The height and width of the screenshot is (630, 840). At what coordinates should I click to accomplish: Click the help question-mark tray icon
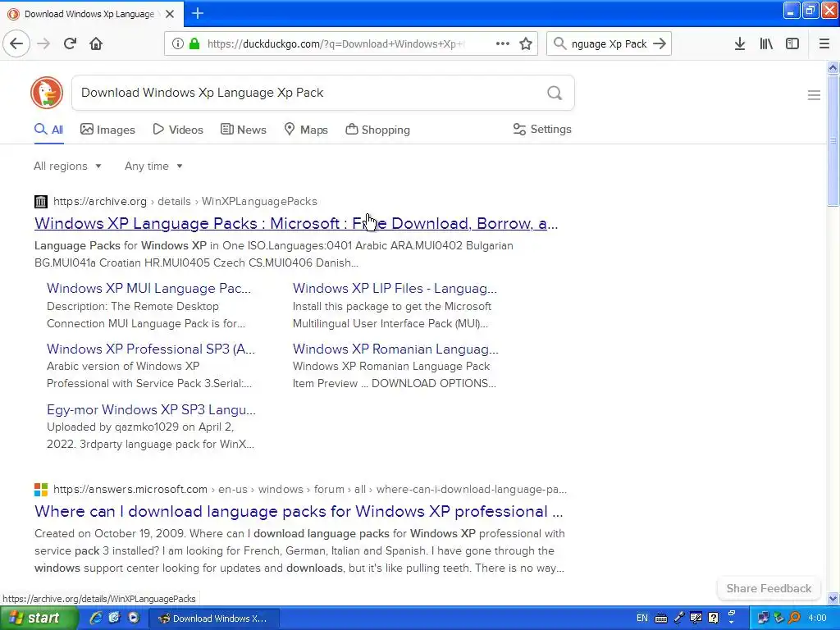pyautogui.click(x=713, y=619)
